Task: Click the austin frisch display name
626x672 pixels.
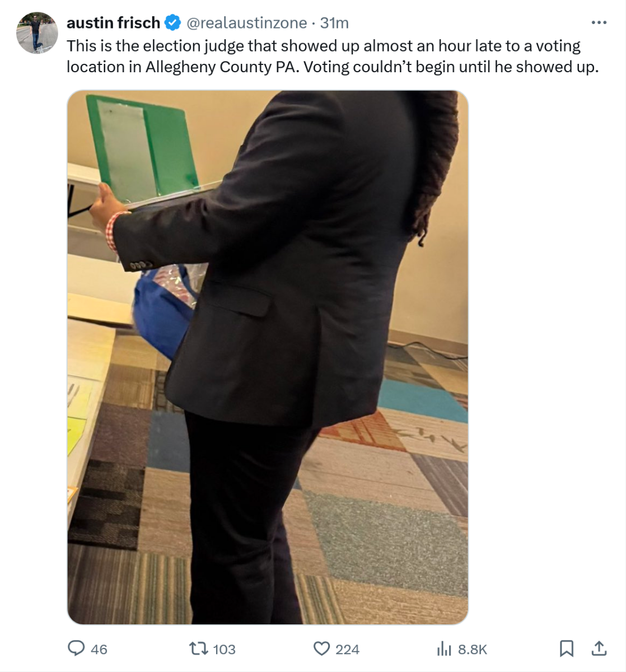Action: [113, 22]
